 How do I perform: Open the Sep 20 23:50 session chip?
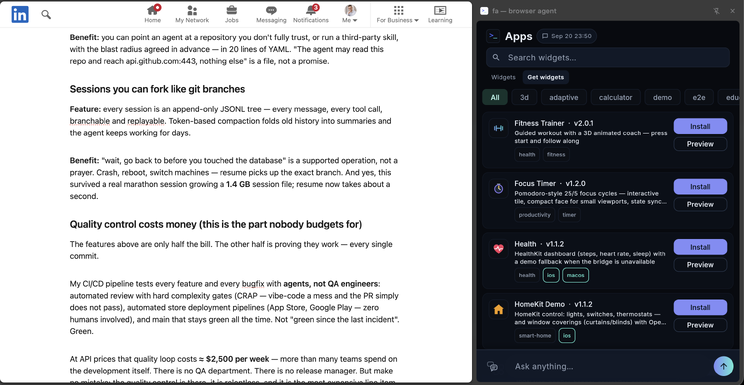click(x=567, y=36)
